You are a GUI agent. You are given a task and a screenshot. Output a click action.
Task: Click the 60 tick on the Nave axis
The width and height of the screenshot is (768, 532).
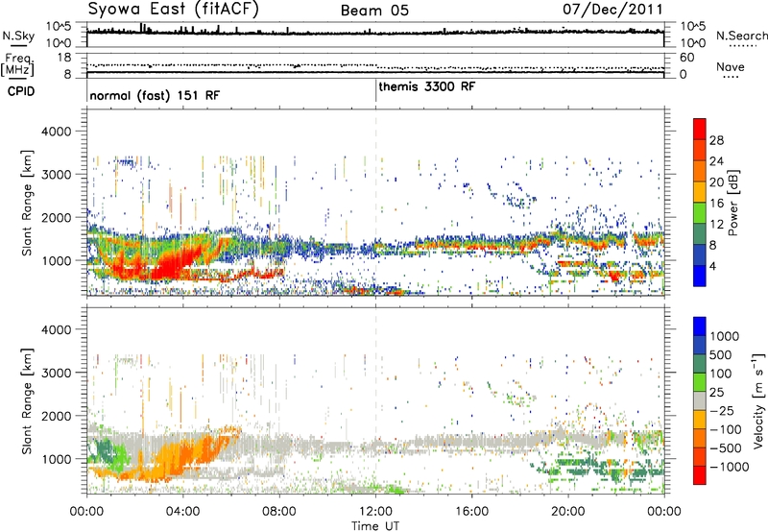(687, 58)
